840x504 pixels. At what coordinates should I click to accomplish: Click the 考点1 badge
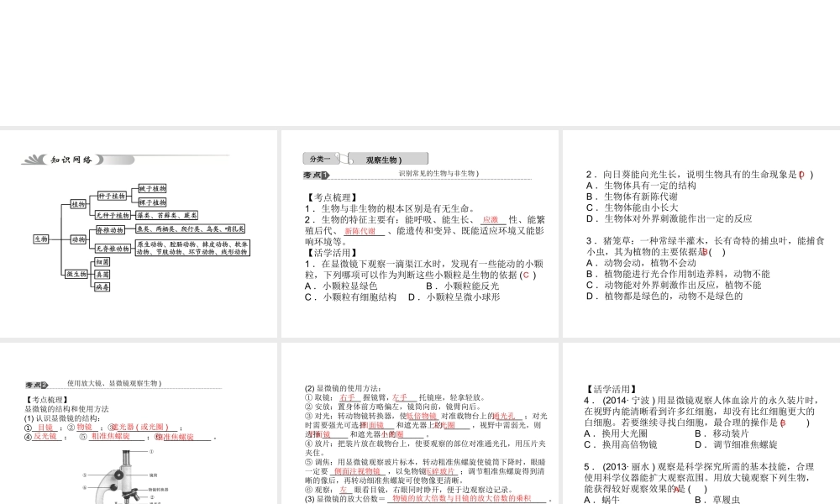[316, 175]
